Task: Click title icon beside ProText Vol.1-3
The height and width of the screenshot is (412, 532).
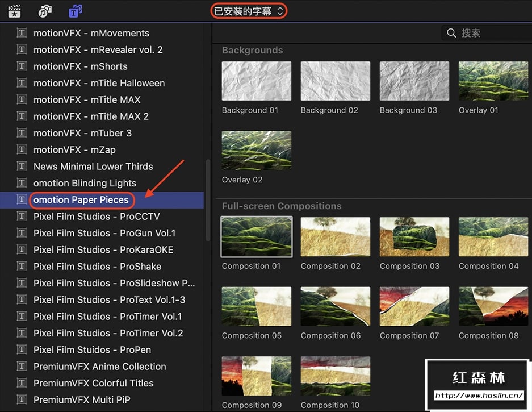Action: click(x=22, y=299)
